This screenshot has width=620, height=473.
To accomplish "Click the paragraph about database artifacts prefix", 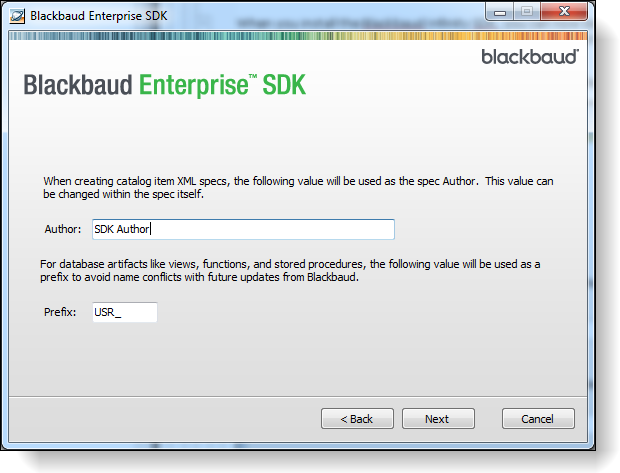I will pyautogui.click(x=290, y=271).
